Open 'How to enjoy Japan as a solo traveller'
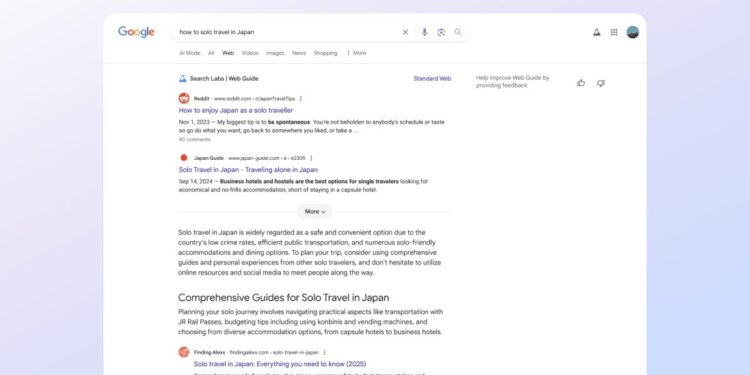This screenshot has width=750, height=375. tap(236, 110)
